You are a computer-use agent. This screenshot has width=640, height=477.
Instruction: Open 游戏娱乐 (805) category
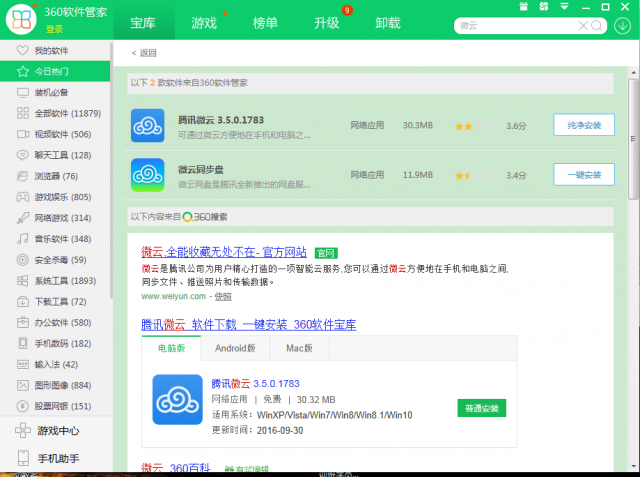pyautogui.click(x=55, y=197)
